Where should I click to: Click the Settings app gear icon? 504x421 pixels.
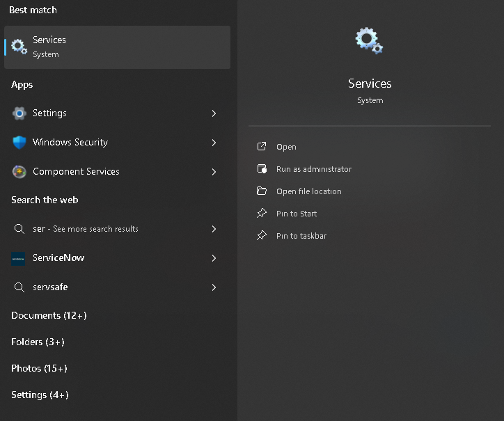(19, 113)
